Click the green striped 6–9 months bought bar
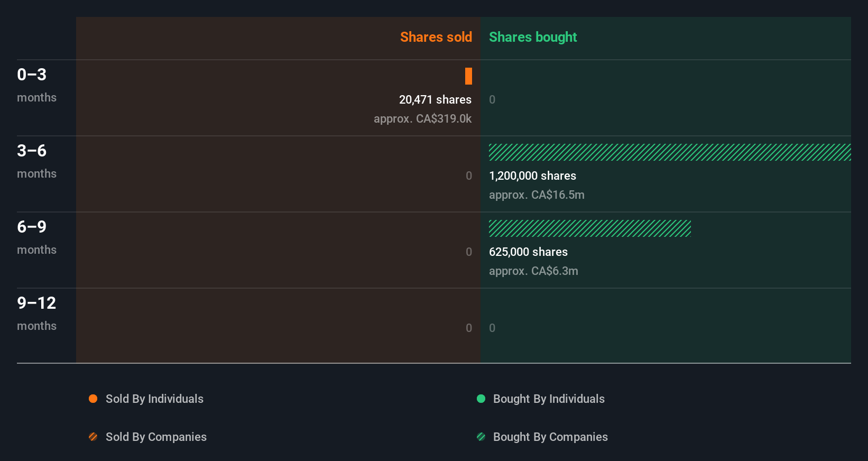The image size is (868, 461). pos(590,228)
